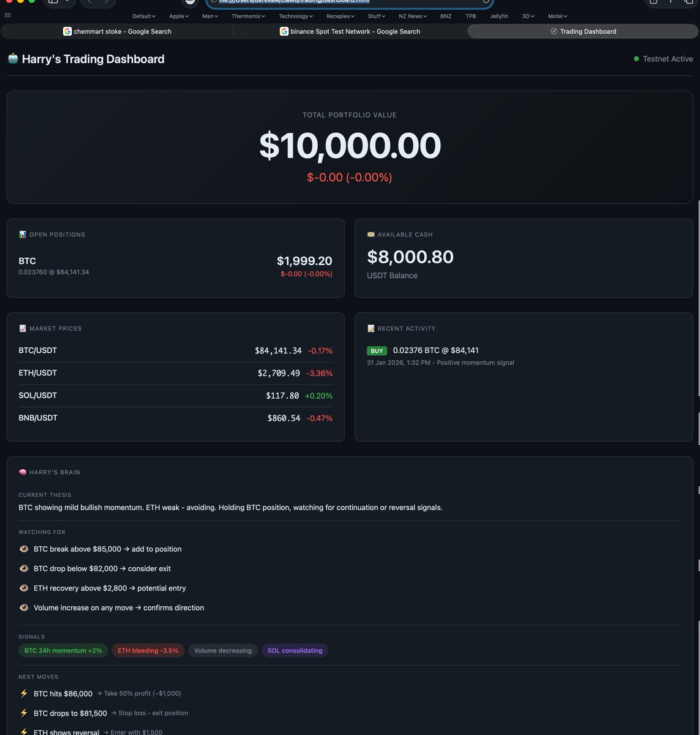Click eye icon beside ETH recovery above $2,800
The image size is (700, 735).
coord(24,588)
